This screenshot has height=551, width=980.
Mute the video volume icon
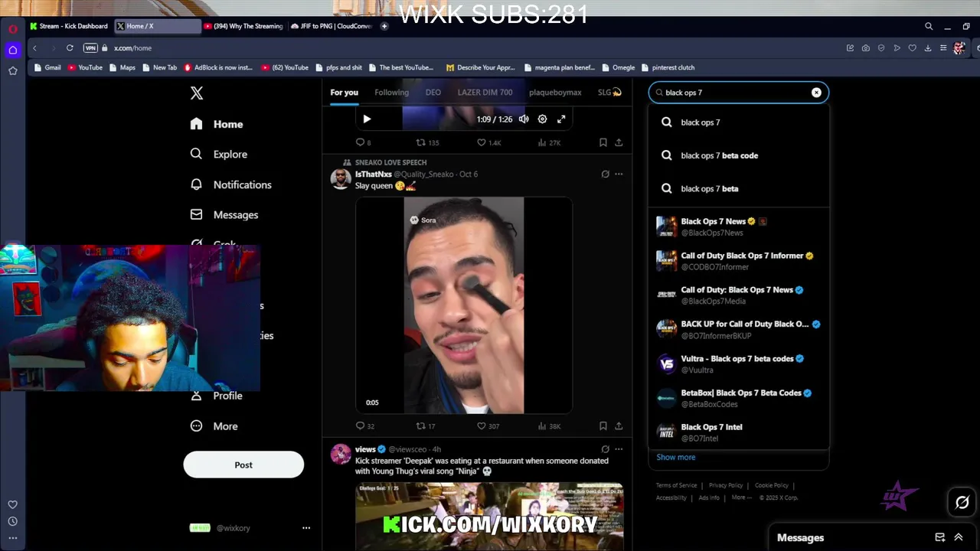pos(524,119)
